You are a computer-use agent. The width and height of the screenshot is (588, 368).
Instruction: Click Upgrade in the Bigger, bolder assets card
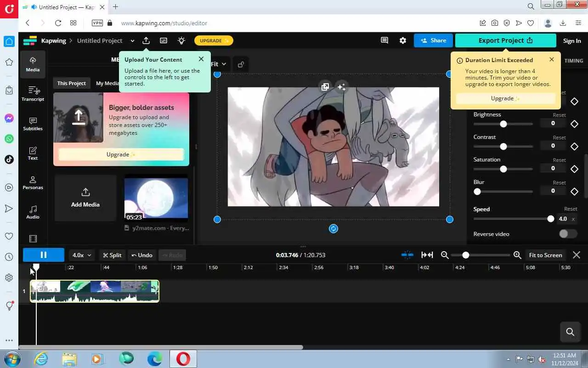(x=121, y=155)
